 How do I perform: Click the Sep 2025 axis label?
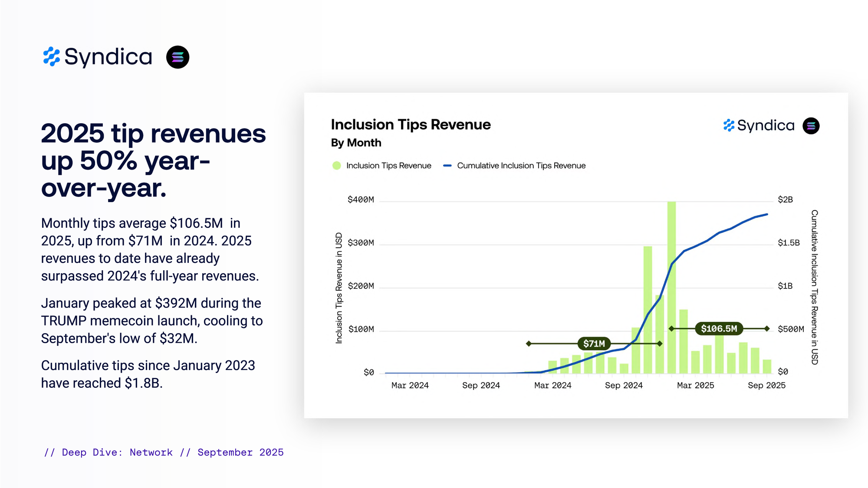[766, 385]
